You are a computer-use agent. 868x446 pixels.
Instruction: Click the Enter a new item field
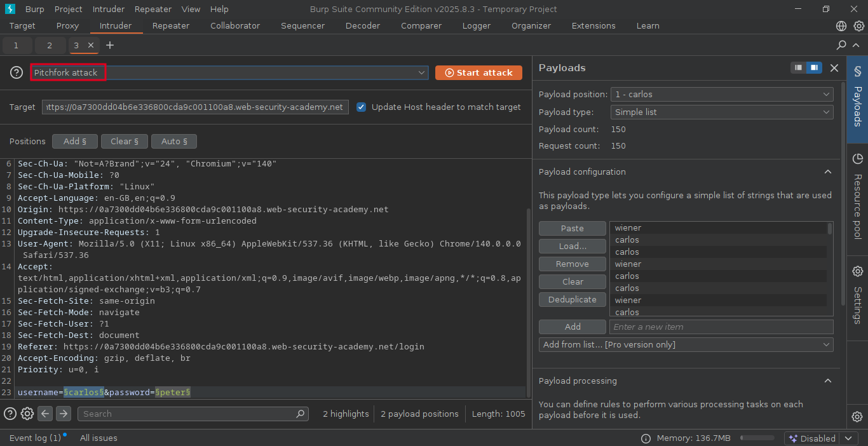point(721,327)
